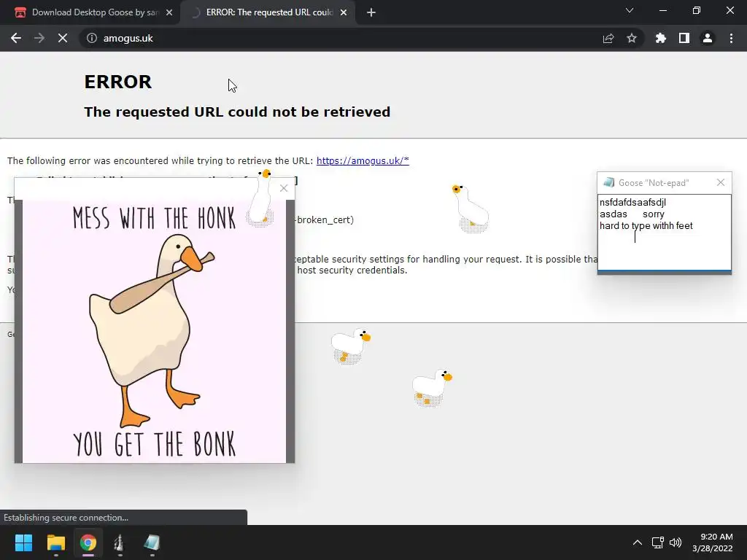
Task: Minimize the Chrome window
Action: 662,10
